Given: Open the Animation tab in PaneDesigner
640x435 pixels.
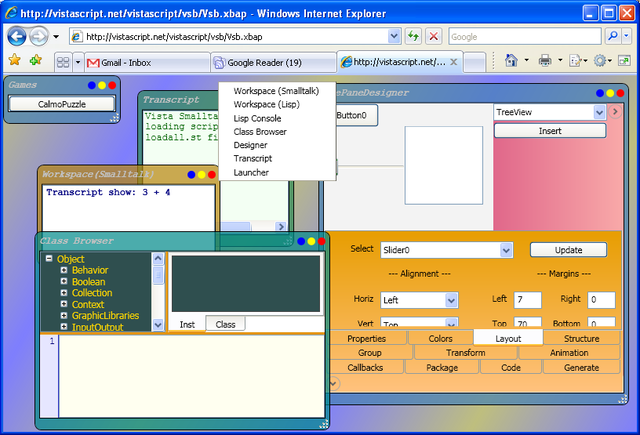Looking at the screenshot, I should click(x=569, y=353).
